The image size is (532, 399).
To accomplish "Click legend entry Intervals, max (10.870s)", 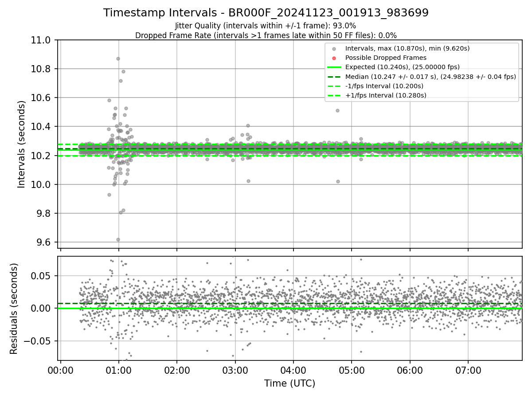I will [407, 48].
